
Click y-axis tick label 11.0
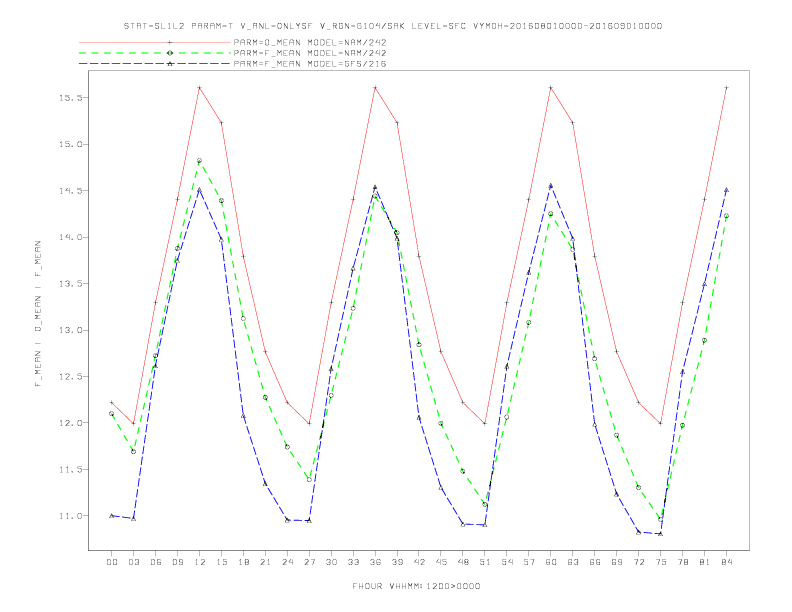tap(70, 516)
